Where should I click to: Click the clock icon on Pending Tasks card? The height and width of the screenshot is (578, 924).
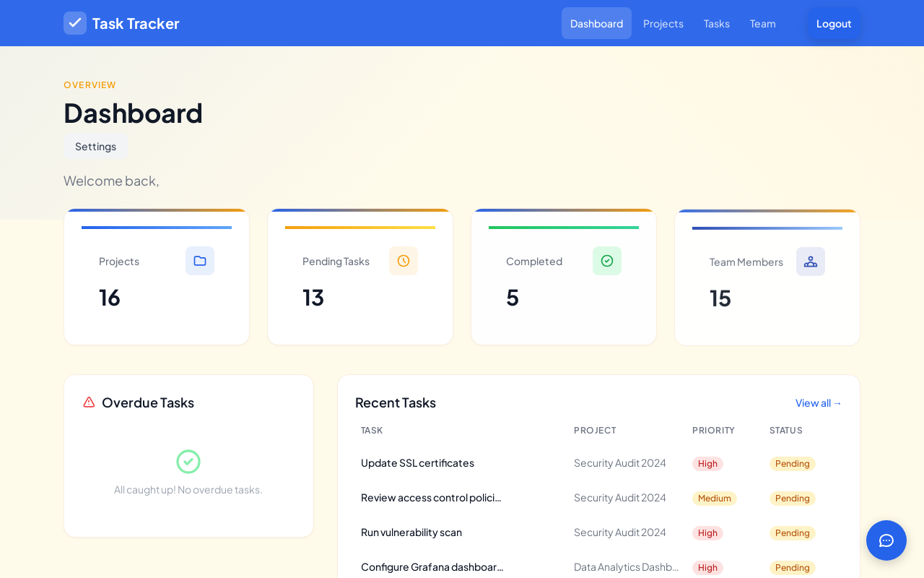[x=404, y=261]
